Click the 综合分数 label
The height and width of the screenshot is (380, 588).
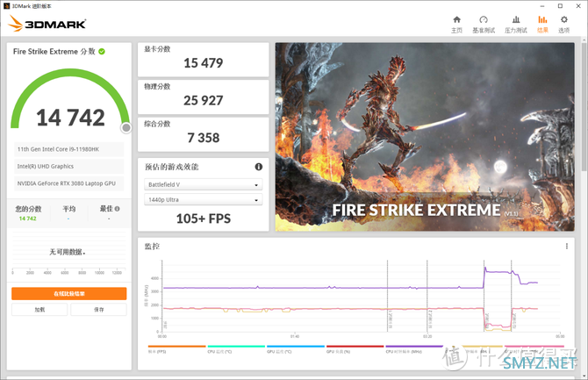pos(157,124)
